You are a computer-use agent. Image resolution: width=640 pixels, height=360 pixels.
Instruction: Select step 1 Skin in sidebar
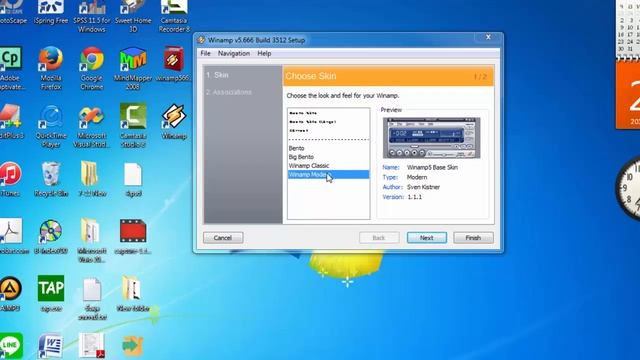coord(218,75)
